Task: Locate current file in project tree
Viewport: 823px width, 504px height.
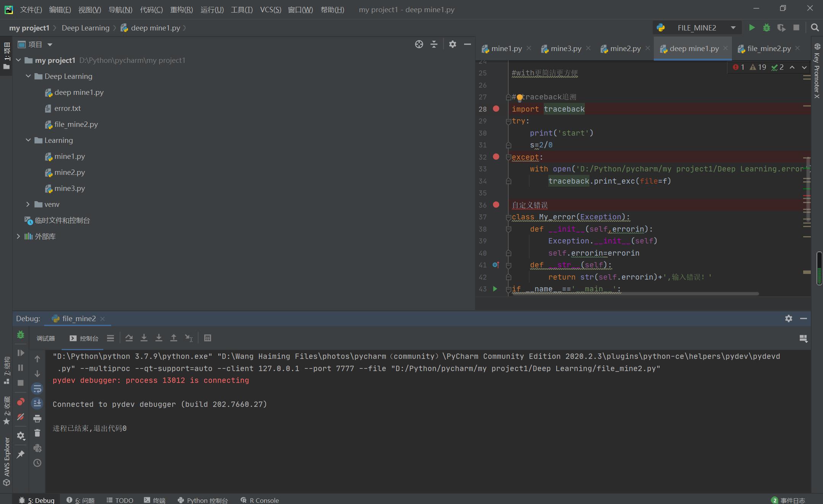Action: (x=419, y=45)
